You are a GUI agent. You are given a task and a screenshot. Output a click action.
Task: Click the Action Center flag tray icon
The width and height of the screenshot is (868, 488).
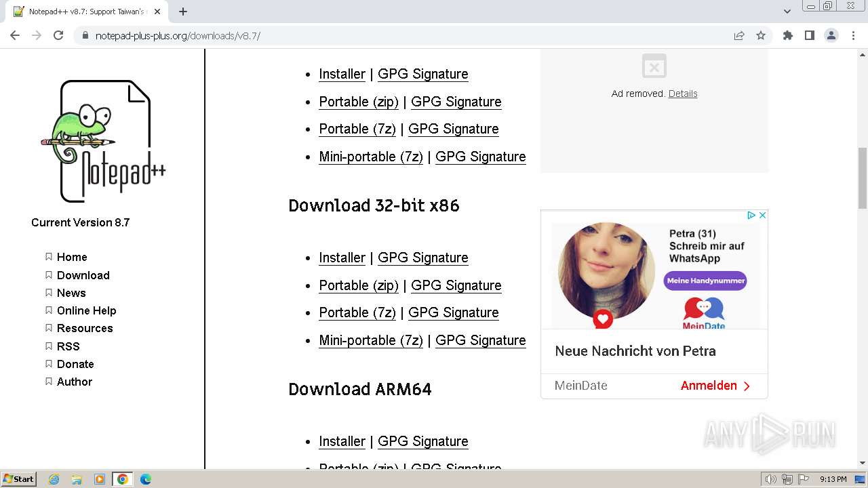pyautogui.click(x=803, y=479)
